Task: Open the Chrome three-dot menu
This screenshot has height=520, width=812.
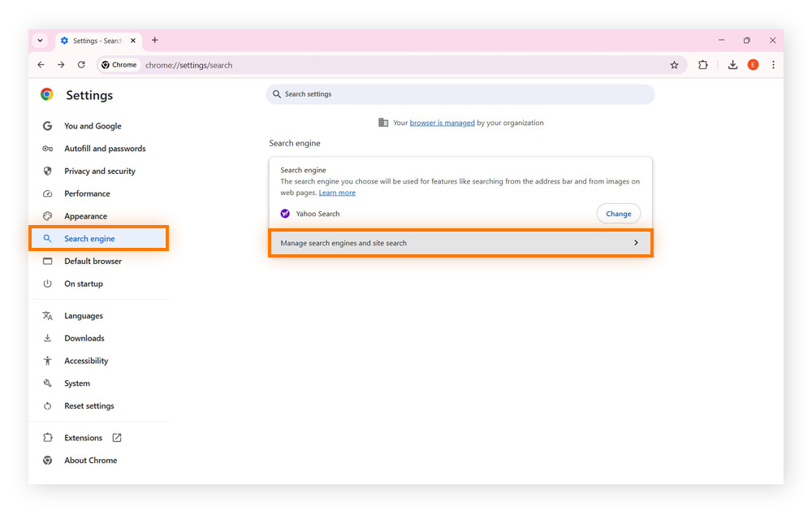Action: pos(773,64)
